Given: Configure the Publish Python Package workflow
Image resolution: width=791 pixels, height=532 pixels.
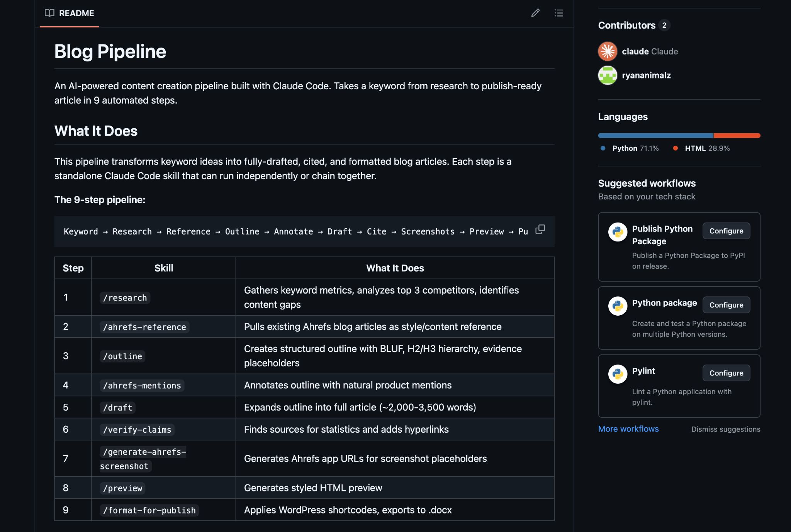Looking at the screenshot, I should [x=726, y=231].
